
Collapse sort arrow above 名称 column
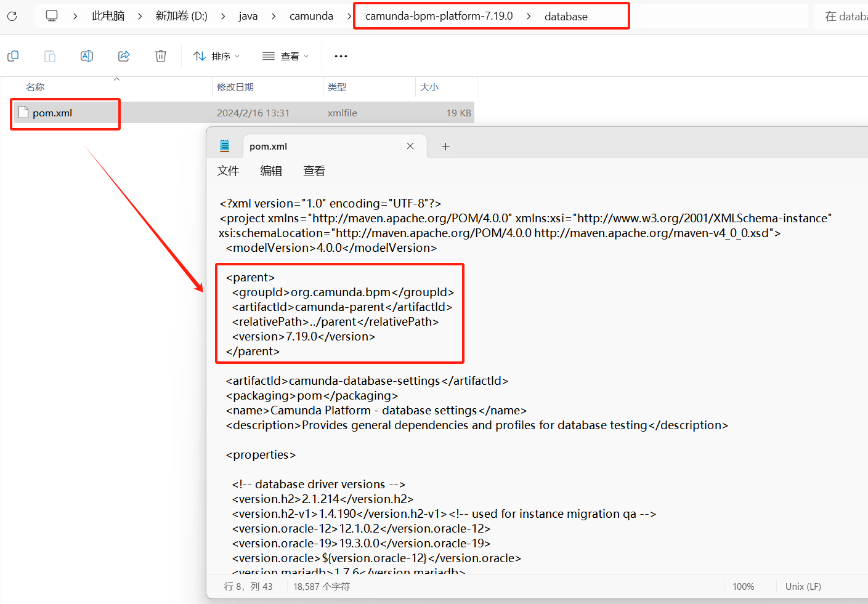pos(116,79)
